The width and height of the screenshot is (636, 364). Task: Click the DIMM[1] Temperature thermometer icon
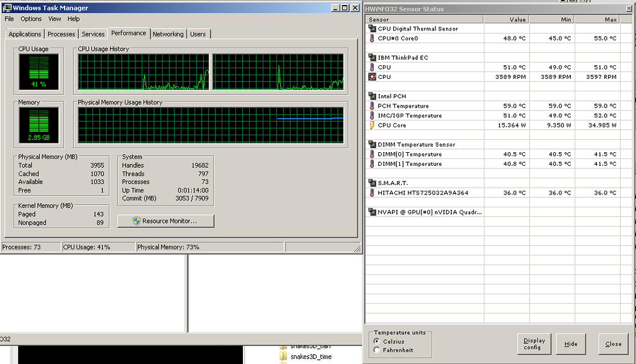372,163
